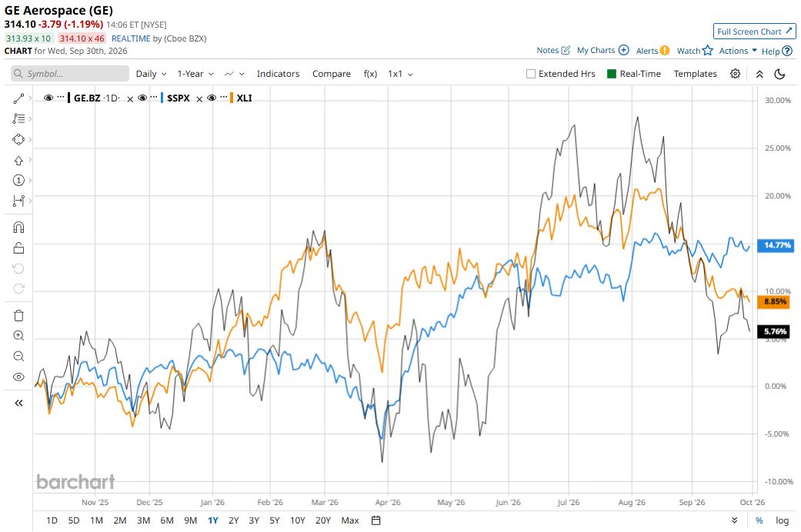Open chart settings gear icon
The height and width of the screenshot is (532, 801).
(x=735, y=74)
